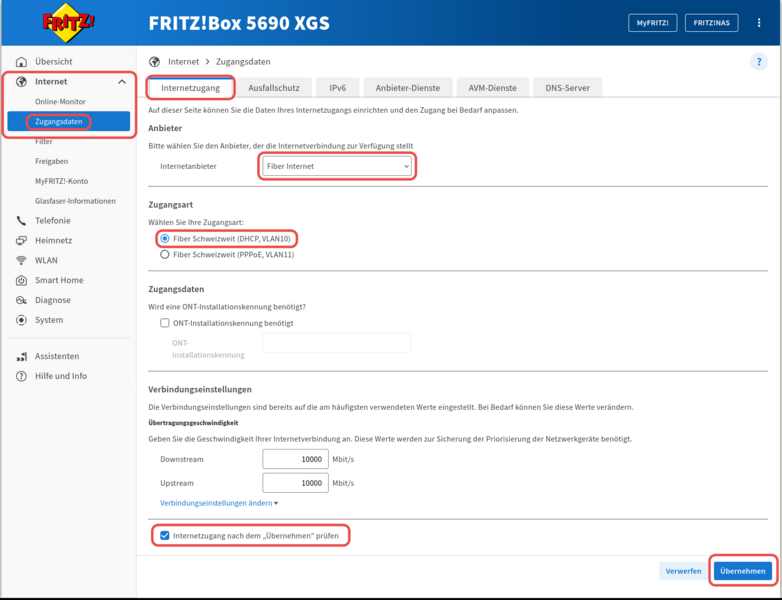The image size is (782, 600).
Task: Open the three-dot header menu
Action: pyautogui.click(x=759, y=23)
